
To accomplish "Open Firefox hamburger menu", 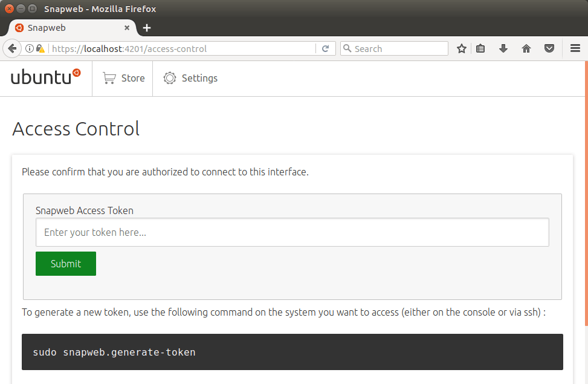I will click(x=575, y=48).
